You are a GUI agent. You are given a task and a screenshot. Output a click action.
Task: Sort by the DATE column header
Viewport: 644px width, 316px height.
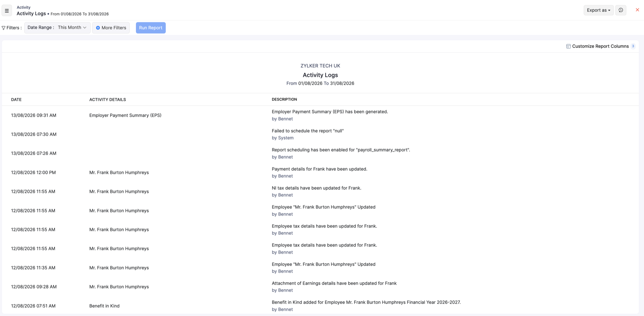click(x=16, y=100)
